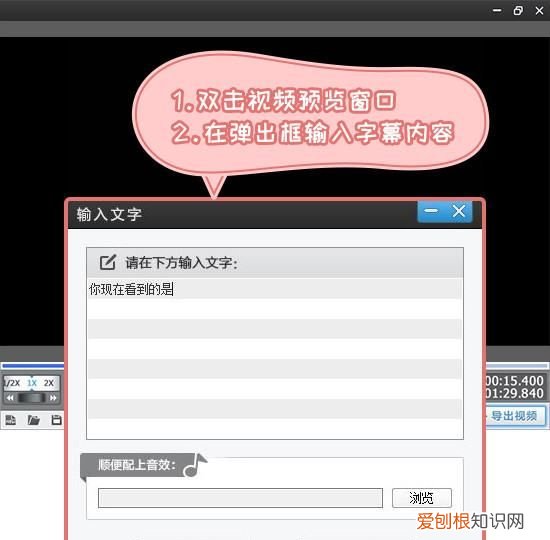Image resolution: width=550 pixels, height=540 pixels.
Task: Click the jog shuttle between the arrow buttons
Action: coord(32,398)
